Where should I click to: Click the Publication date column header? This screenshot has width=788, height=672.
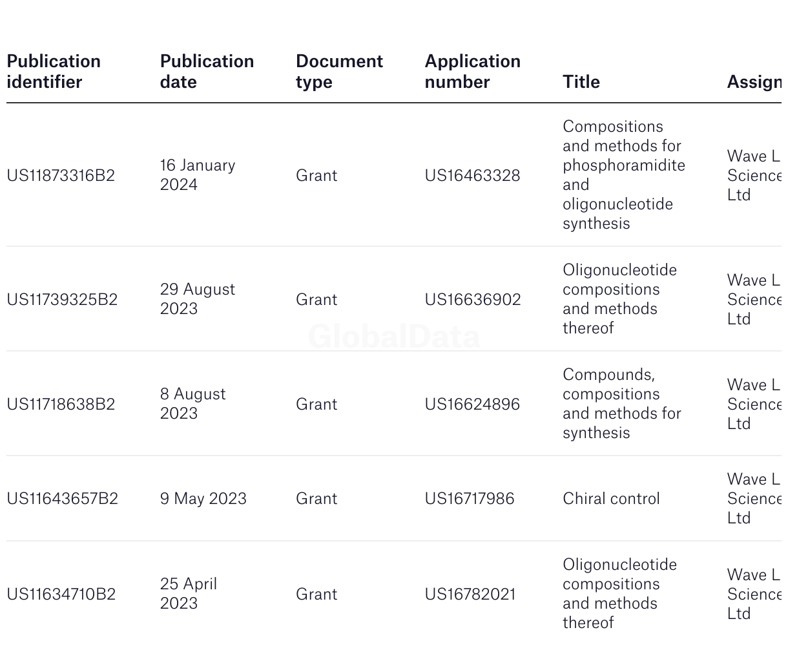[207, 72]
